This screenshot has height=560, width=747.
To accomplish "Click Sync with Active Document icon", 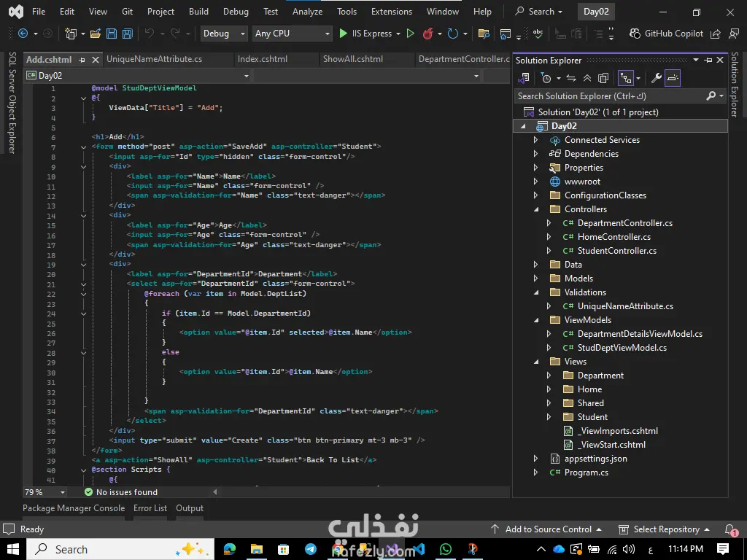I will [571, 78].
